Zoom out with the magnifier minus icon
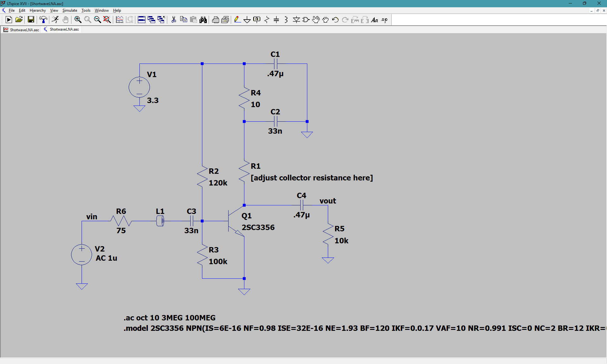 point(97,20)
